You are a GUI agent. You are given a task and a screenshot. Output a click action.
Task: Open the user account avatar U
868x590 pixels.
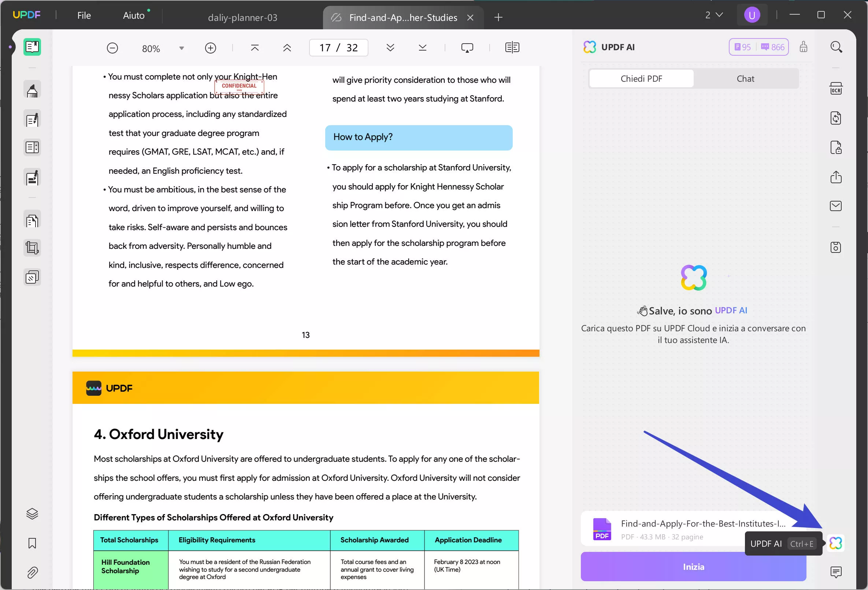pos(752,15)
